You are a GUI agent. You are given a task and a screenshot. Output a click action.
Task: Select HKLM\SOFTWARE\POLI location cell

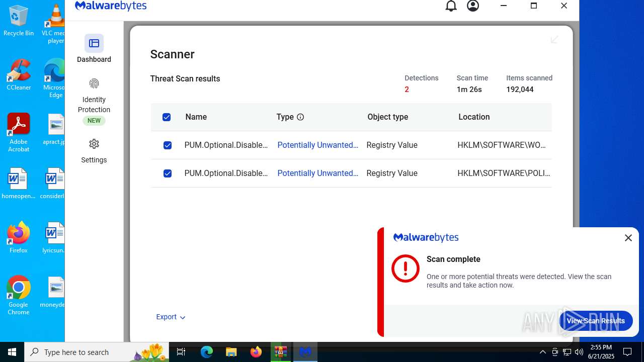pos(504,173)
